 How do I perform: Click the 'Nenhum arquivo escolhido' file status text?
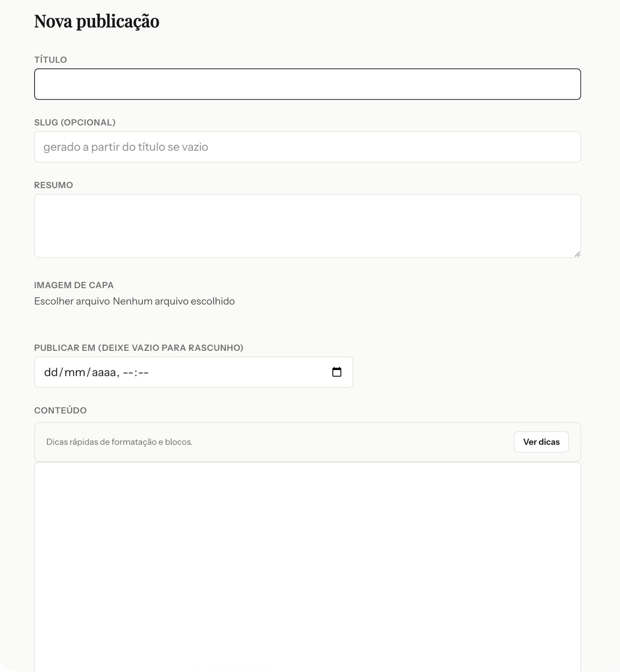[174, 301]
